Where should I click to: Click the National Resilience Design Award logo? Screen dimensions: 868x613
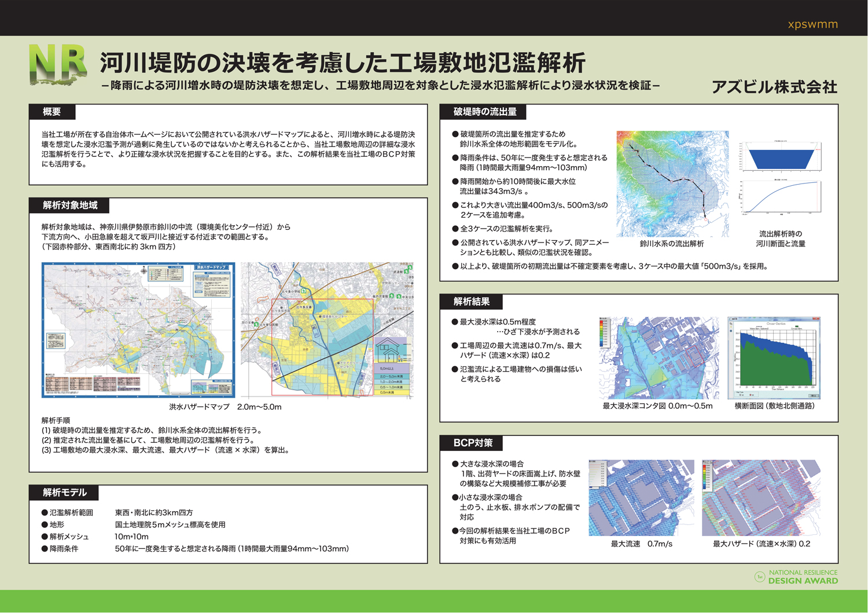[796, 577]
